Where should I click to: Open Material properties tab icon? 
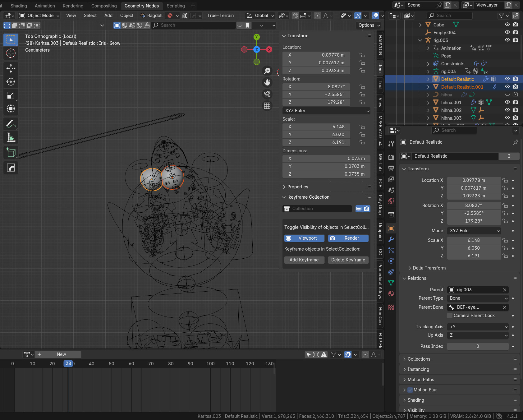(x=391, y=293)
